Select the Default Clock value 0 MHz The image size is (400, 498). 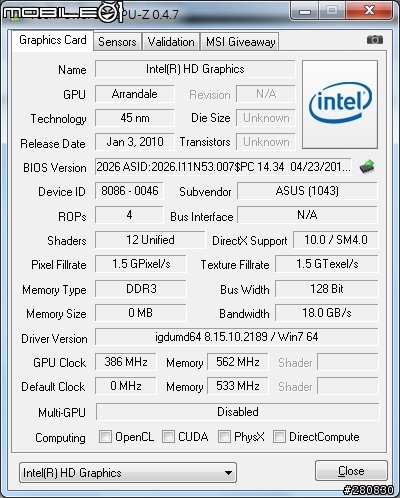126,386
